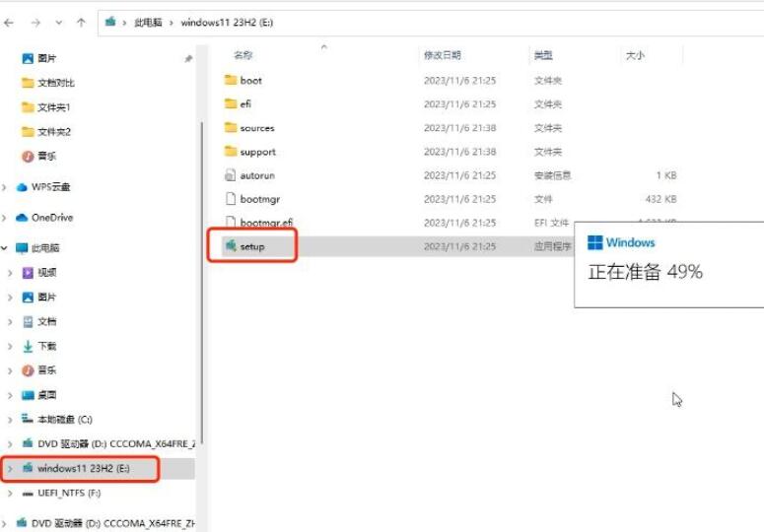Viewport: 764px width, 532px height.
Task: Select the boot folder icon
Action: click(231, 80)
